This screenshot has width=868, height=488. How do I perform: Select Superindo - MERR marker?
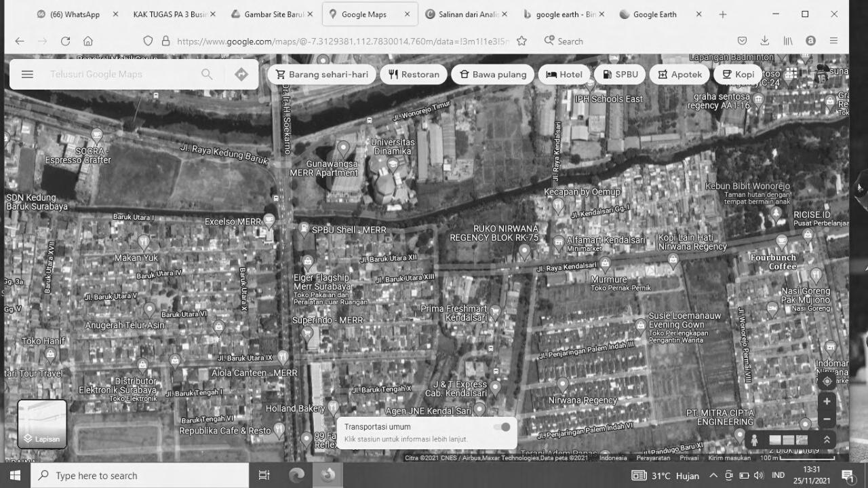(307, 333)
